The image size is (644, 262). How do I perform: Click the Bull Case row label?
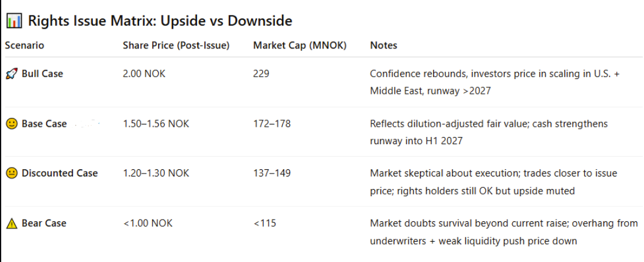click(43, 74)
